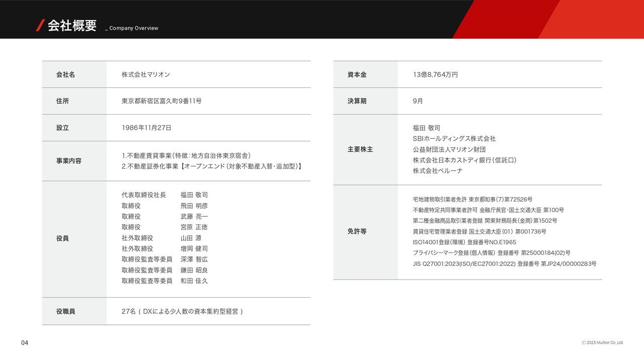Click the ISO14001登録 license line
Screen dimensions: 644x362
[x=464, y=242]
